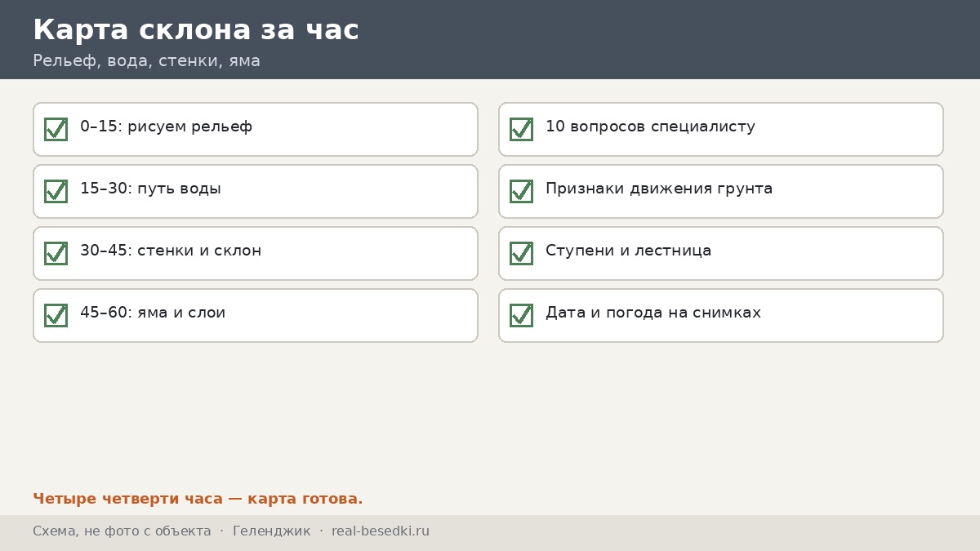Select 'Ступени и лестница' text
The image size is (980, 551).
point(628,251)
